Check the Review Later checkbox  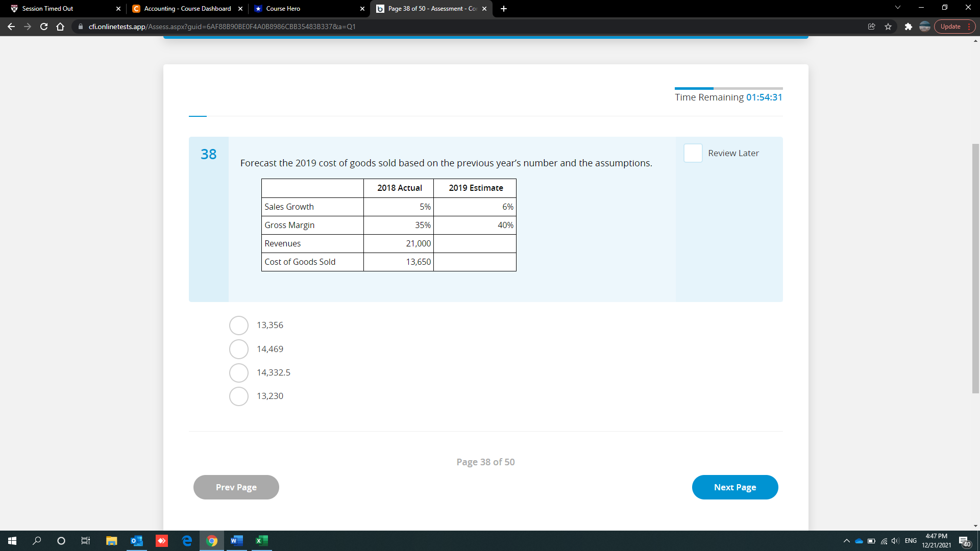(x=693, y=153)
